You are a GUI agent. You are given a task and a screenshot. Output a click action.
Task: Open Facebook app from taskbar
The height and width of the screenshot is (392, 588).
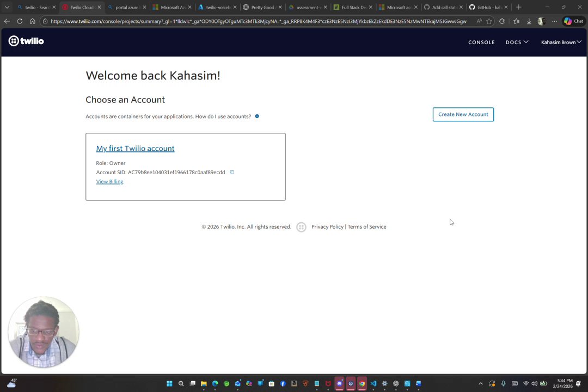pos(283,383)
